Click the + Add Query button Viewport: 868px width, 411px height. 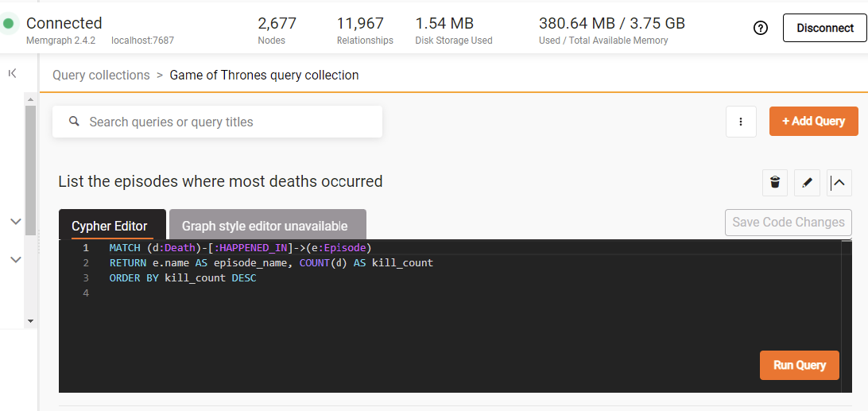click(814, 122)
